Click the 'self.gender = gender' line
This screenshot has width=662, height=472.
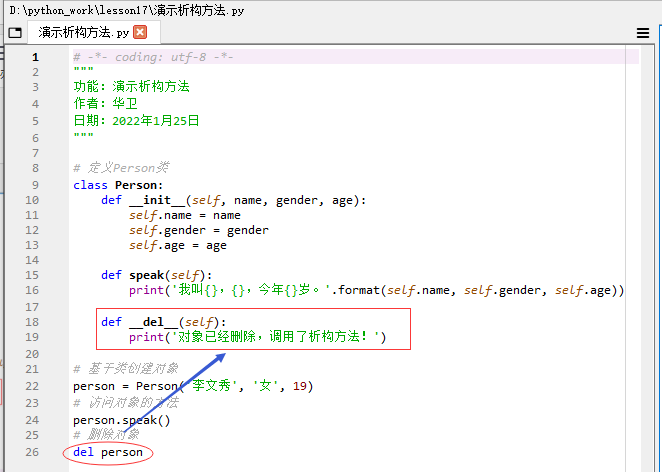pos(199,231)
